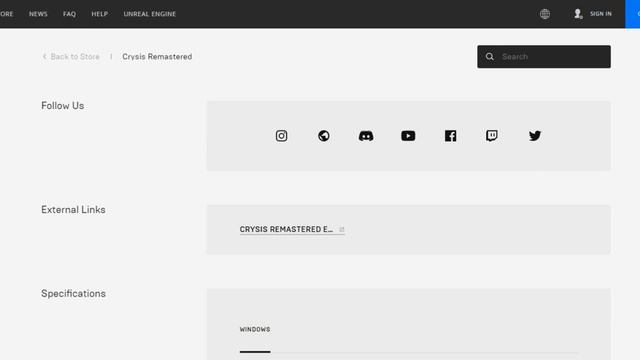Open the Discord social link

(x=366, y=136)
